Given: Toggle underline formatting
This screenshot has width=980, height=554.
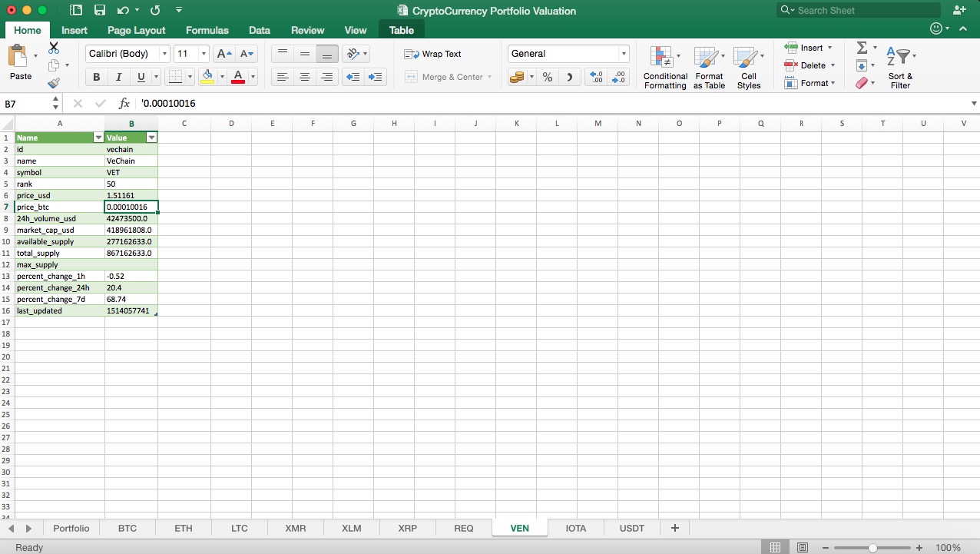Looking at the screenshot, I should coord(141,77).
